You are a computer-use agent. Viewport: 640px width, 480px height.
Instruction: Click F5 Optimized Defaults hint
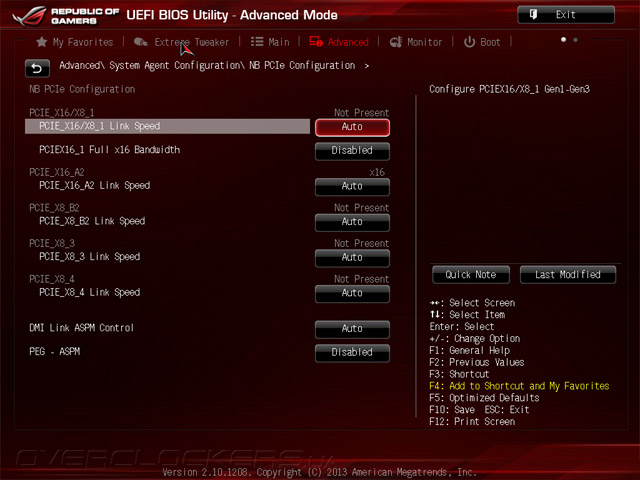(484, 398)
